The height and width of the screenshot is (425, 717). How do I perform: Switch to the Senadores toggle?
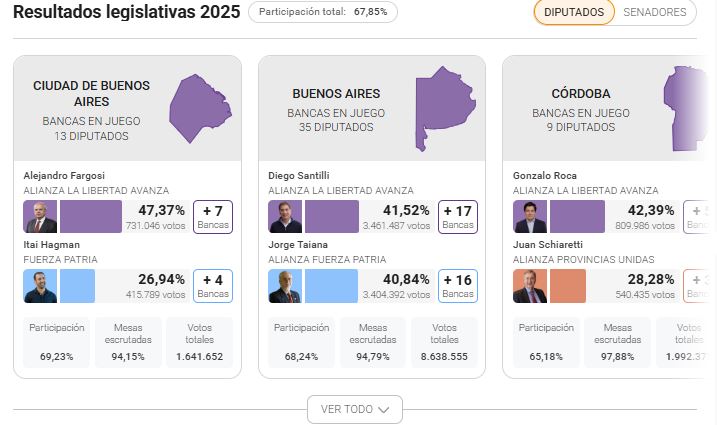tap(655, 13)
